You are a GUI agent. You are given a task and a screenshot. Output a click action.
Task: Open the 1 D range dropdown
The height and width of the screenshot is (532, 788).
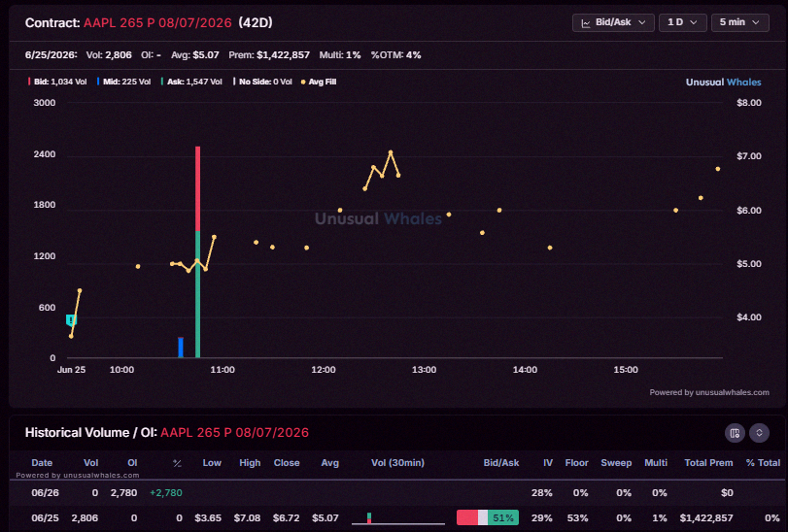tap(682, 22)
